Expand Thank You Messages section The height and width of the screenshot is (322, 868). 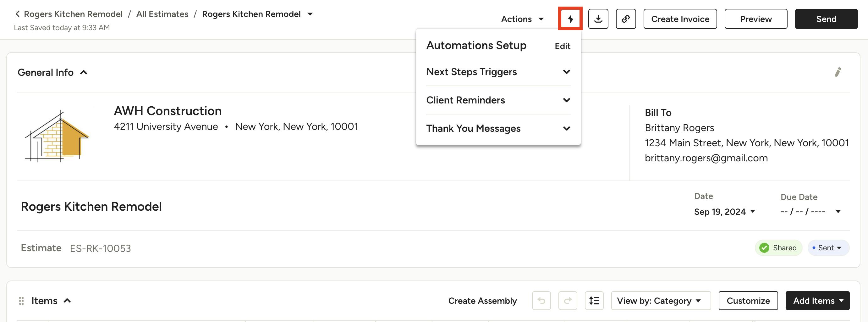point(498,129)
